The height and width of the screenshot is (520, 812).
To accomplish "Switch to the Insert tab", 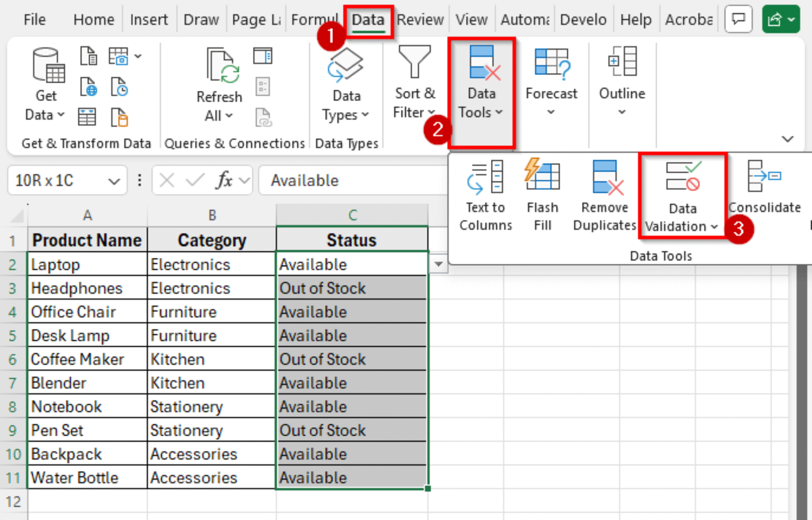I will (x=149, y=19).
